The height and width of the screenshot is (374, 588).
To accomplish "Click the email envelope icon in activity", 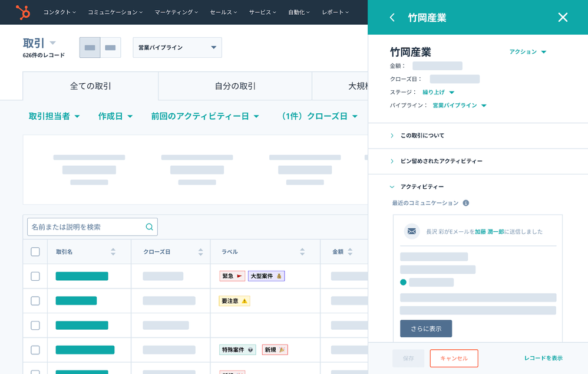I will (412, 232).
